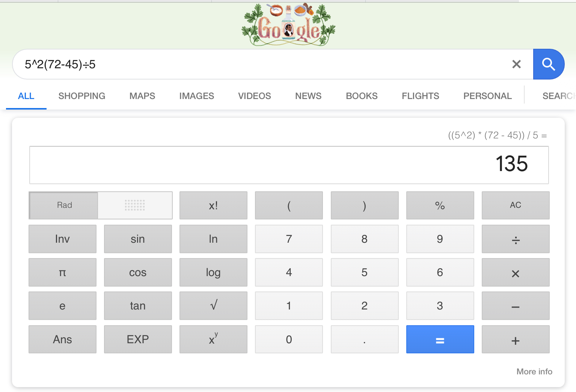Click the x to the power y key
576x392 pixels.
tap(213, 339)
